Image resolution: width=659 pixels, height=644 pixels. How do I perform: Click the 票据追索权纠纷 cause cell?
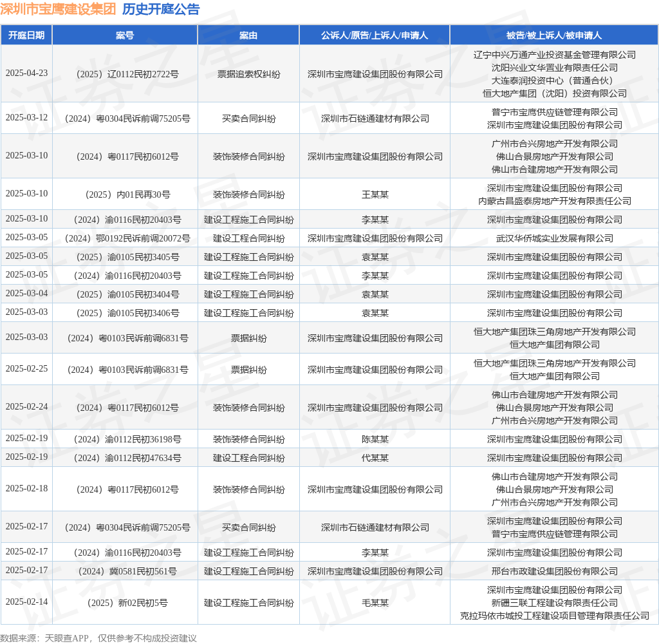tap(248, 75)
